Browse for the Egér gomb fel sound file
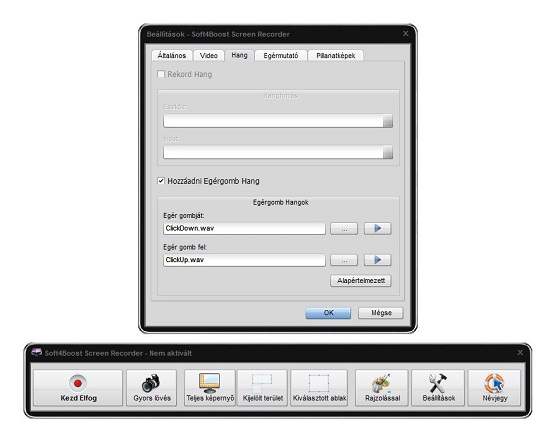This screenshot has height=427, width=550. (x=344, y=260)
